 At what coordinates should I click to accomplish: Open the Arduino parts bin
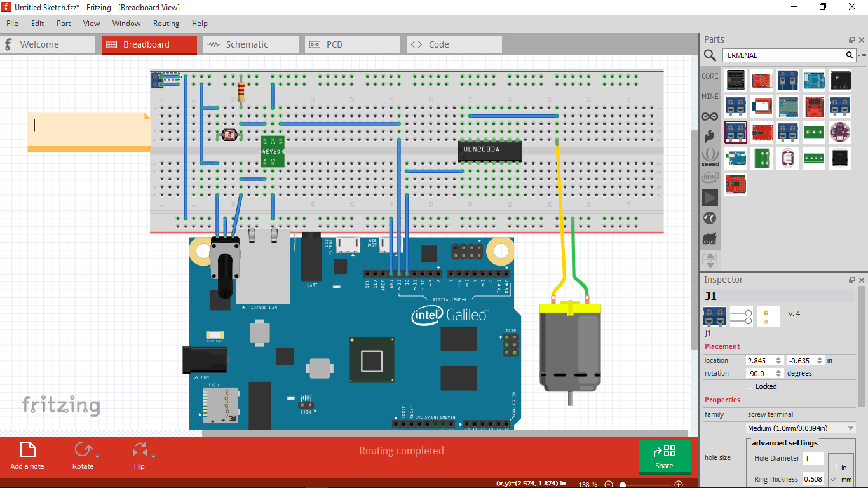(x=710, y=117)
